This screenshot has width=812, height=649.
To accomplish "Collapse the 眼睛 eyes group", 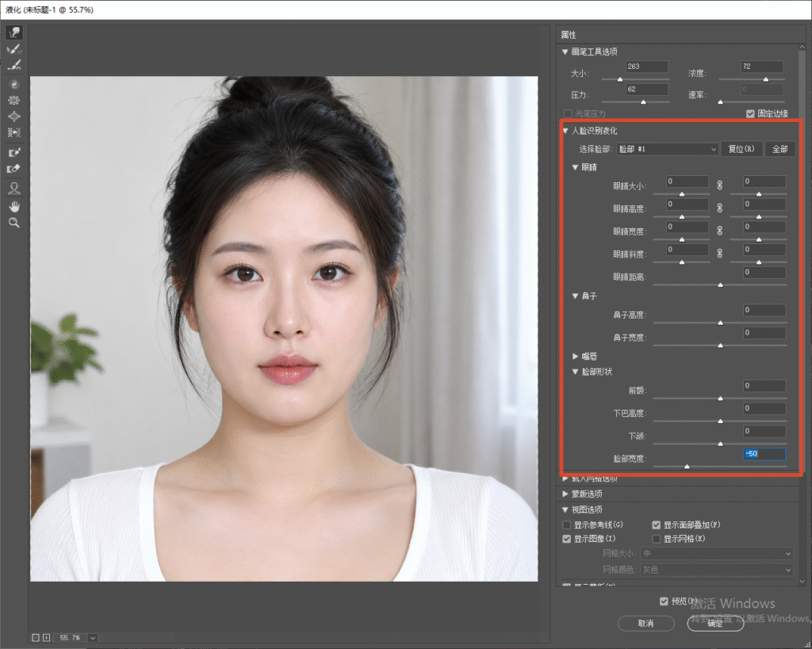I will [x=575, y=167].
